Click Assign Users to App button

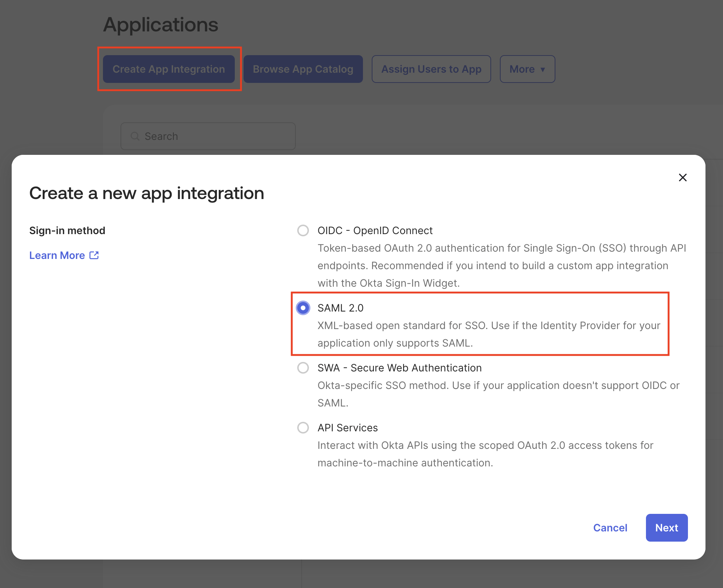point(431,69)
